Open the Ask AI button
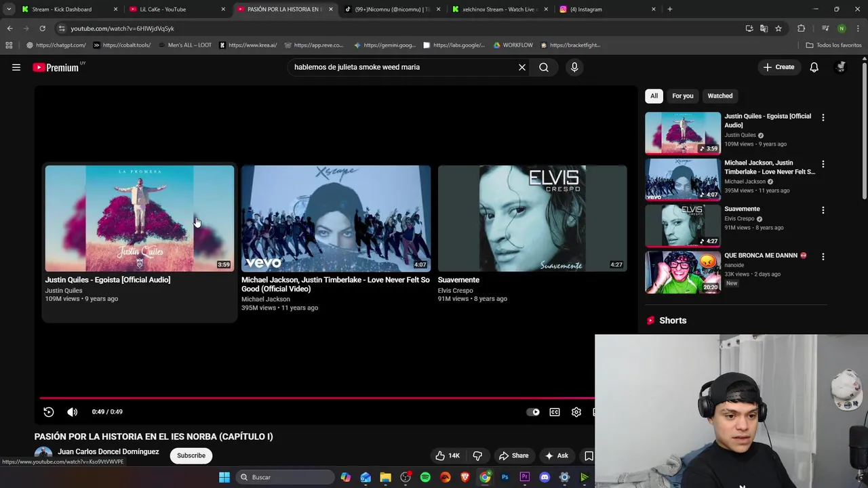This screenshot has height=488, width=868. click(557, 455)
